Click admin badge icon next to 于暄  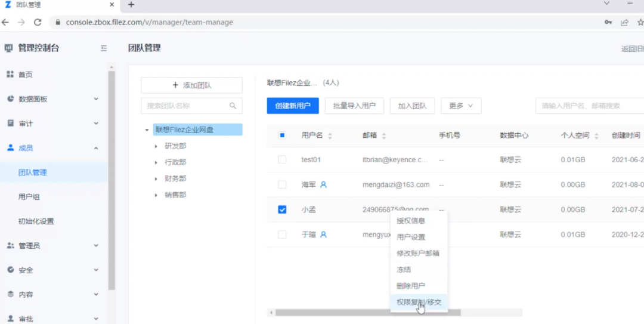[323, 234]
